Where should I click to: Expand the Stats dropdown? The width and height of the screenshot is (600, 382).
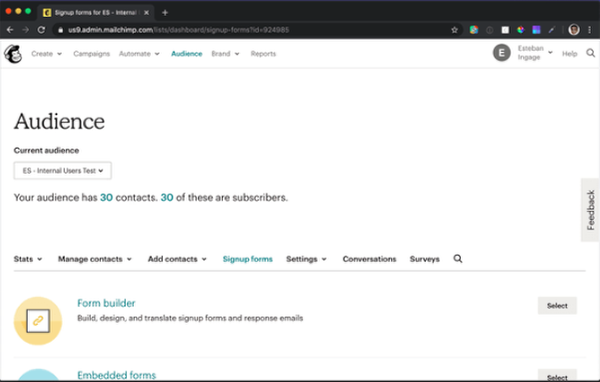tap(28, 259)
